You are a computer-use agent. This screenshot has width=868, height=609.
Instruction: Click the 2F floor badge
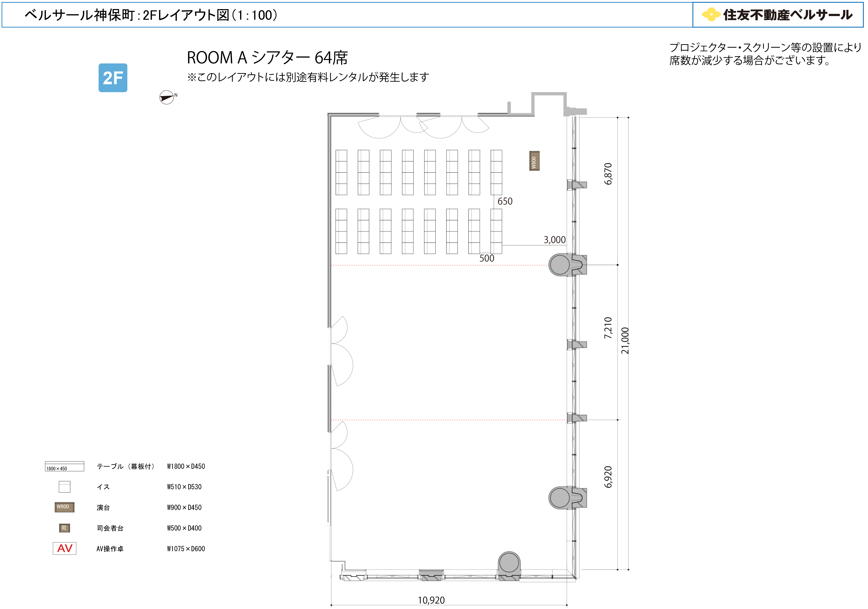pos(113,78)
